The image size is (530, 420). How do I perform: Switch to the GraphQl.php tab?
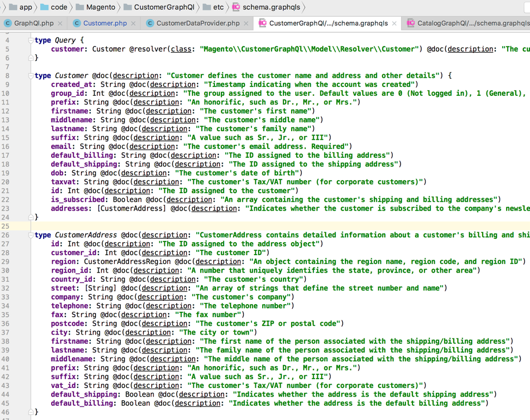pos(34,23)
